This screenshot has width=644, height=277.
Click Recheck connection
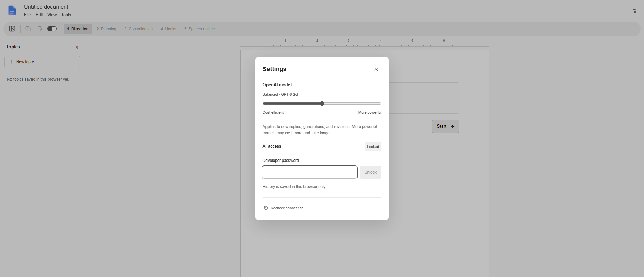[x=284, y=208]
